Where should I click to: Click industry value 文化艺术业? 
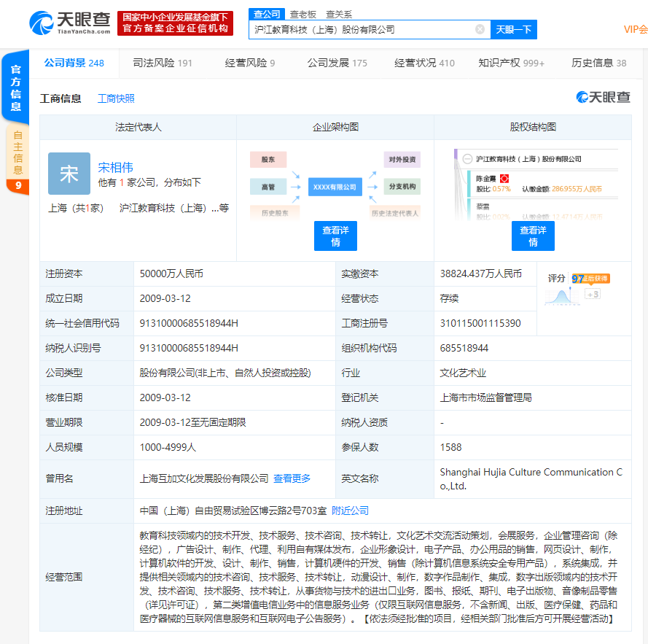pyautogui.click(x=463, y=373)
